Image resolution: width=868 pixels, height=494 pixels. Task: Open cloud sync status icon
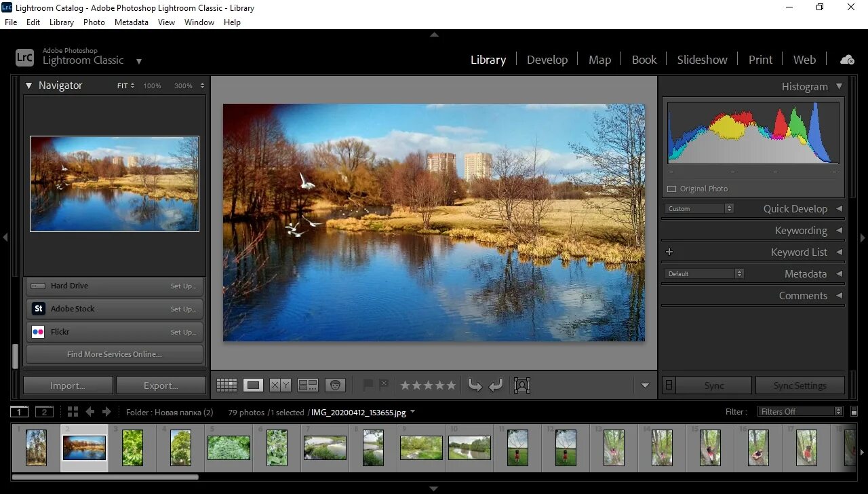(x=846, y=59)
